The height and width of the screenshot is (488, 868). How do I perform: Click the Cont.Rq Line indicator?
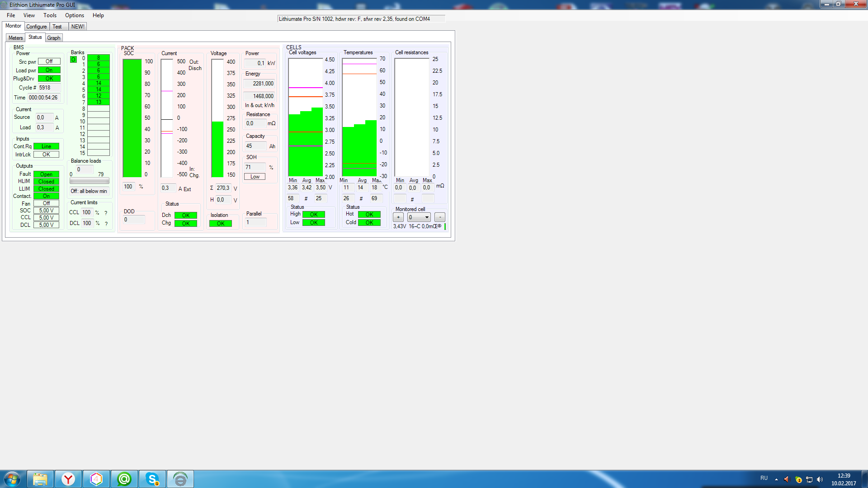46,146
